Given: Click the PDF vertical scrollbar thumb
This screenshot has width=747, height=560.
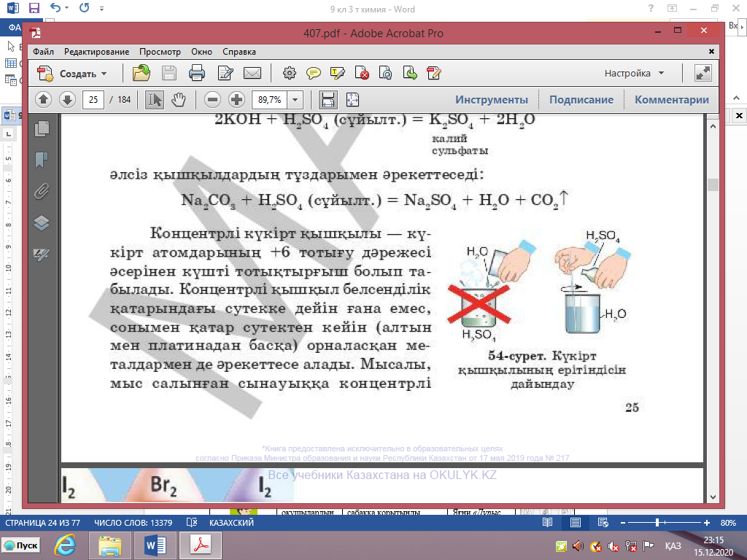Looking at the screenshot, I should click(x=713, y=184).
